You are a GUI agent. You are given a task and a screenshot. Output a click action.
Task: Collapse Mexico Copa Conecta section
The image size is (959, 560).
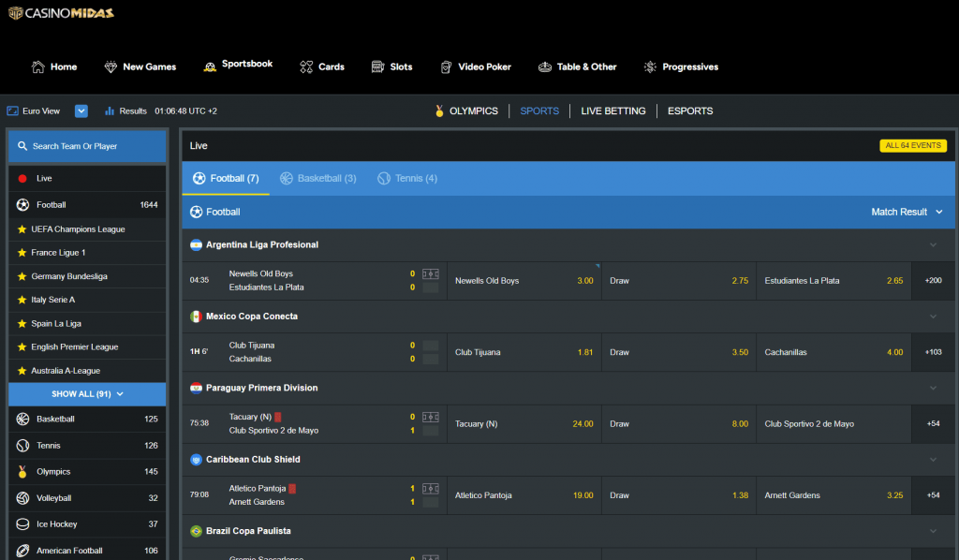[934, 317]
